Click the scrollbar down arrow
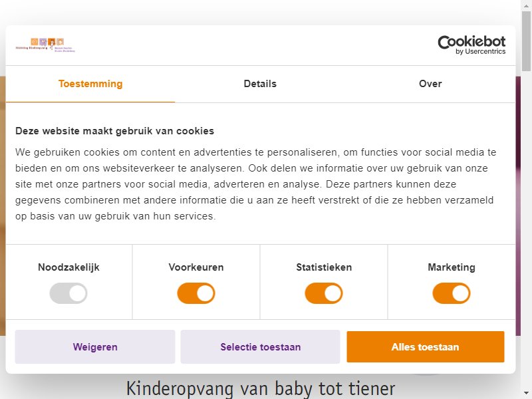The height and width of the screenshot is (399, 532). pos(526,394)
